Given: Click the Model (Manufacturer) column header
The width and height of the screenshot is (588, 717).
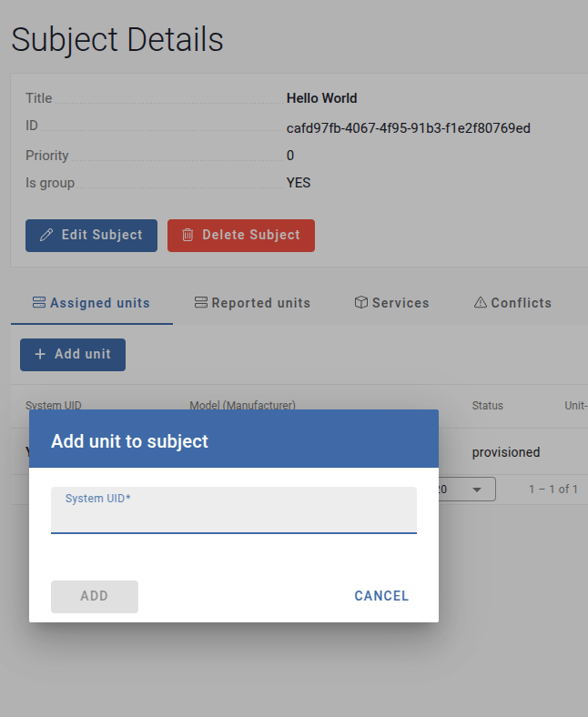Looking at the screenshot, I should [x=242, y=406].
